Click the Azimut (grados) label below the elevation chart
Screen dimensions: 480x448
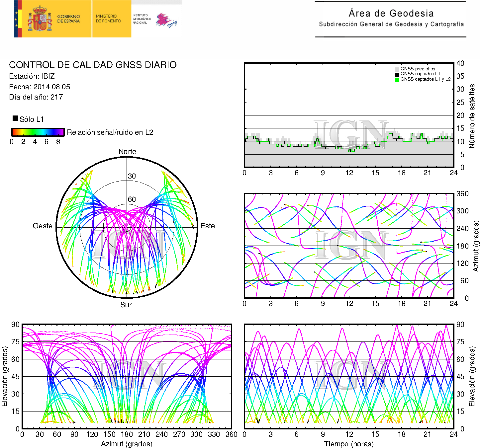click(x=127, y=444)
